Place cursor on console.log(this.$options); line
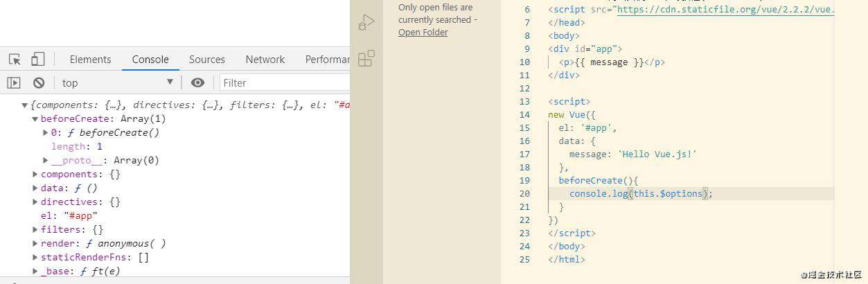Image resolution: width=868 pixels, height=284 pixels. point(641,194)
